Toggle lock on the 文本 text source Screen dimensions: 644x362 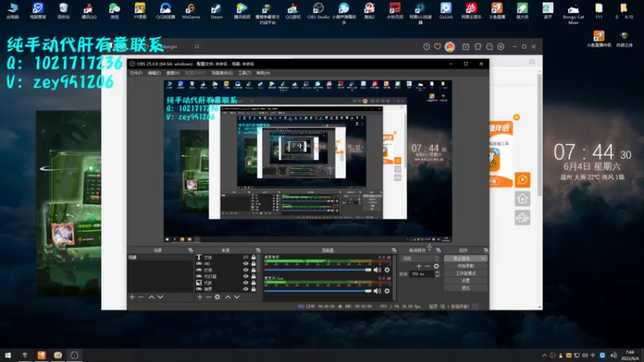pyautogui.click(x=254, y=257)
